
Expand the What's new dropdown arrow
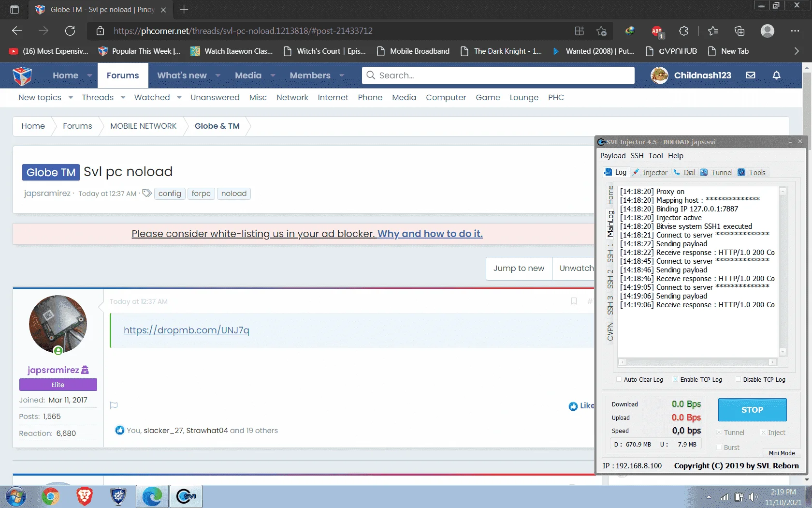pos(218,75)
